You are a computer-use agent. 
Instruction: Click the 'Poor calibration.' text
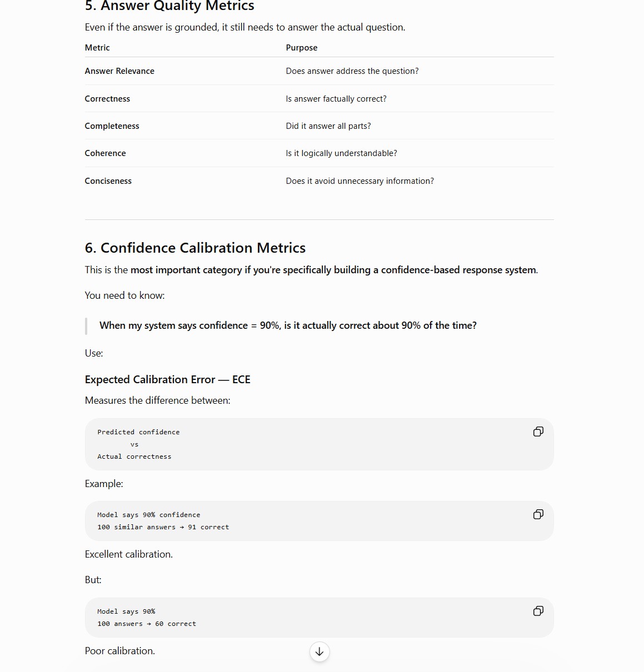(120, 651)
